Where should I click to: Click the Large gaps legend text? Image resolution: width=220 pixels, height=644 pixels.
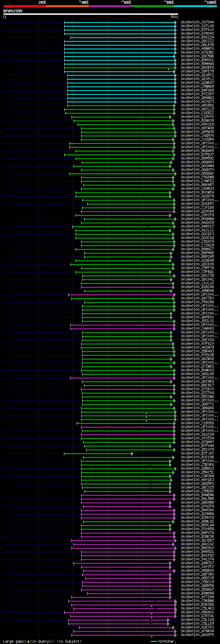click(x=42, y=641)
